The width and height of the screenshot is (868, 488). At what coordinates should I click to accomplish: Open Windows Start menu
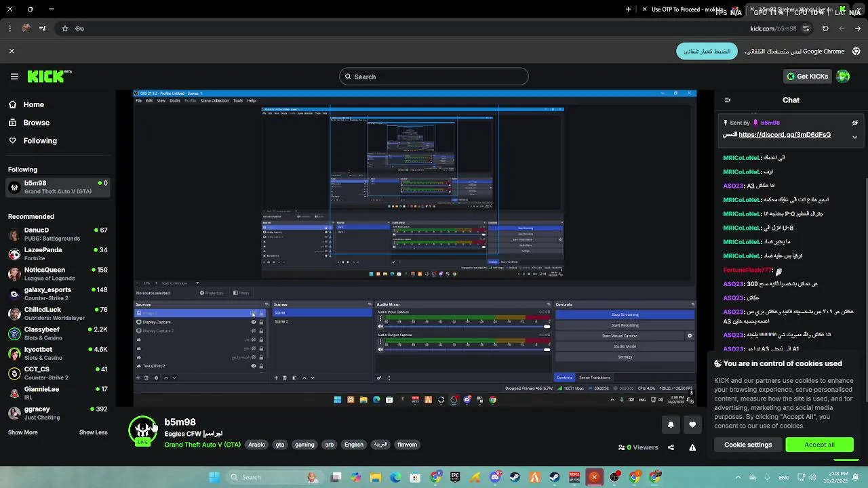tap(214, 477)
